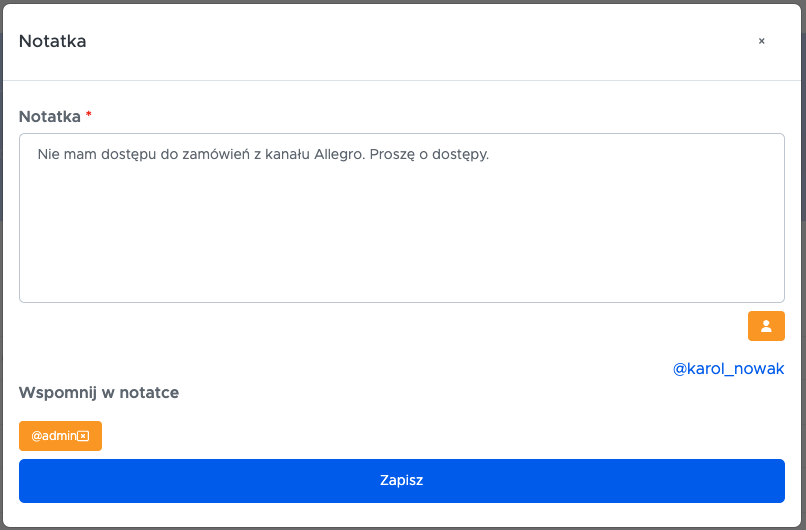Place cursor on "Proszę o dostępy." sentence
The image size is (806, 530).
click(x=430, y=155)
